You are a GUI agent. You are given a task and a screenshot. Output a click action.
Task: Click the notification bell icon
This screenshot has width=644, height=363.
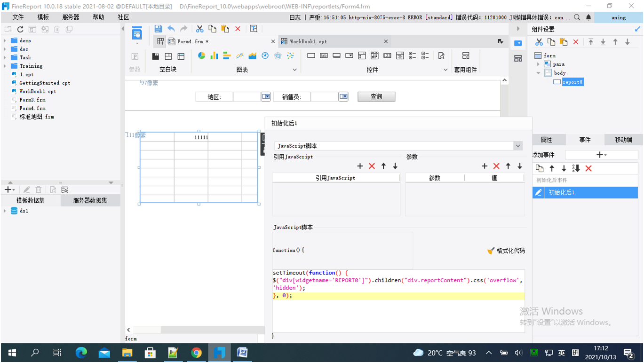pos(588,17)
